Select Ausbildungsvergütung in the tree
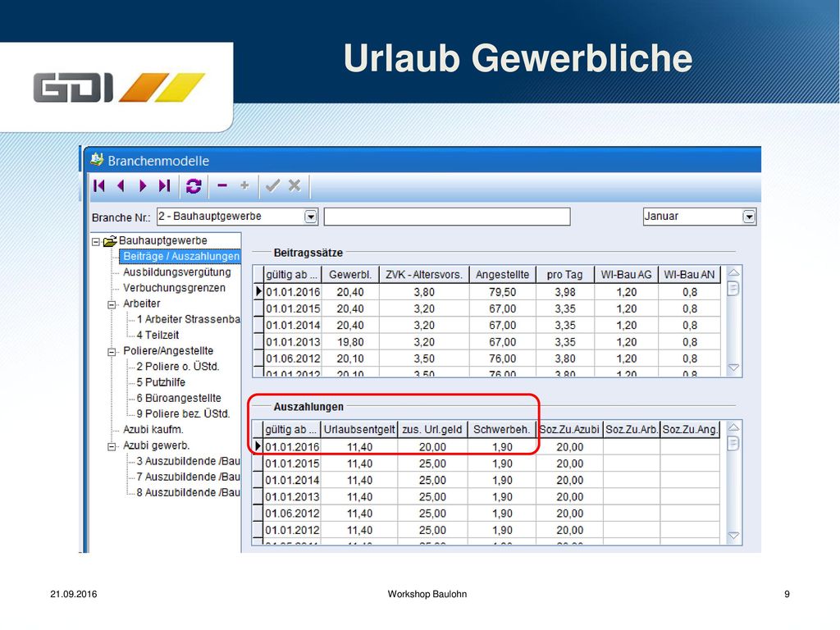 point(177,272)
